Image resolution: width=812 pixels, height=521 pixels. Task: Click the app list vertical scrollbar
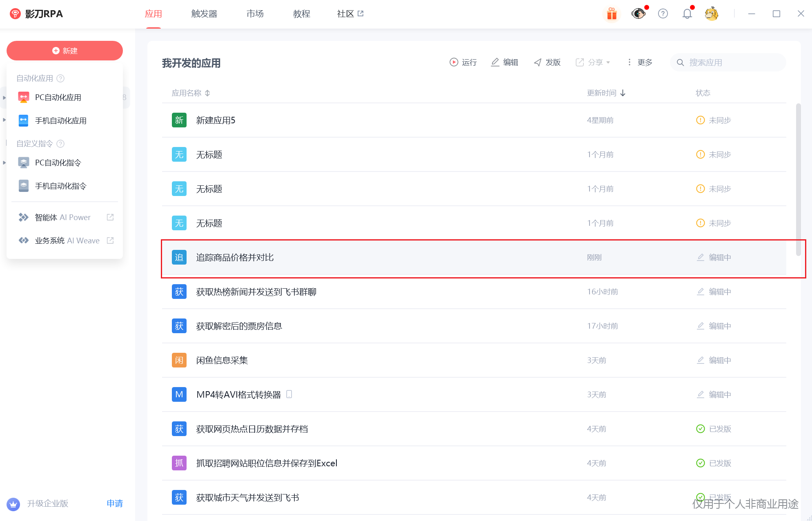(x=798, y=180)
